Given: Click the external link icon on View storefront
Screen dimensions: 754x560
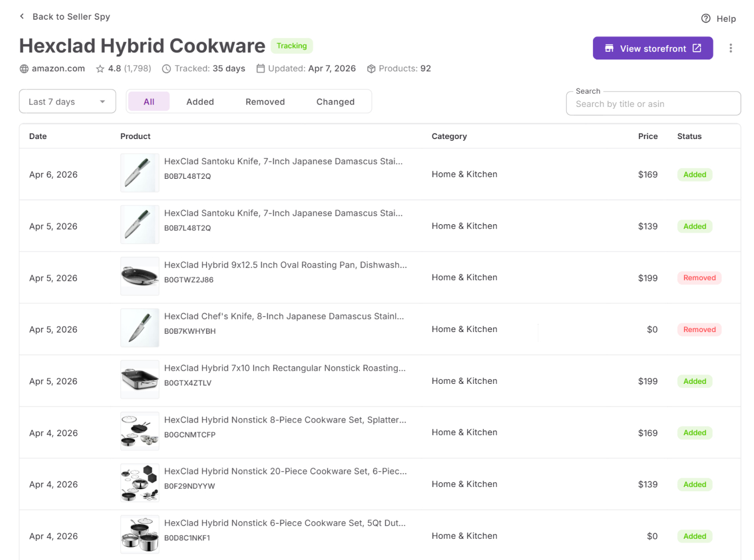Looking at the screenshot, I should pos(697,48).
